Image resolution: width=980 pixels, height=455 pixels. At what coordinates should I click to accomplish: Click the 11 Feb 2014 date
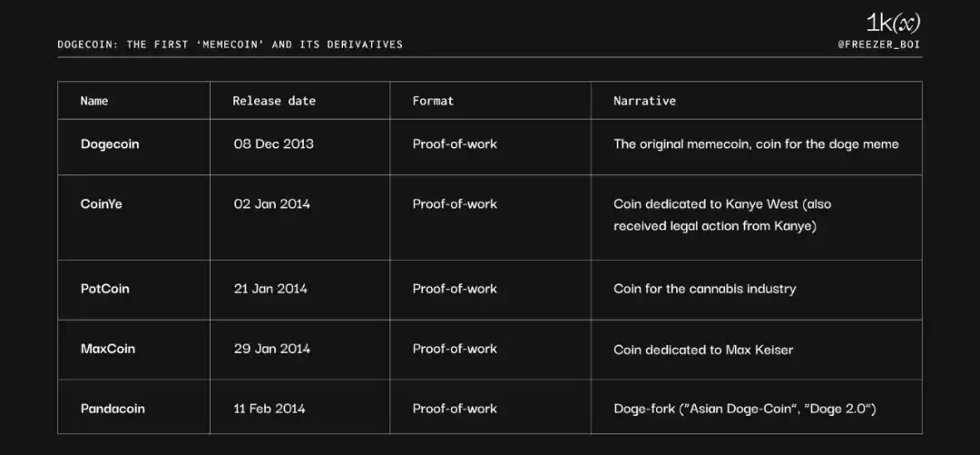coord(271,409)
